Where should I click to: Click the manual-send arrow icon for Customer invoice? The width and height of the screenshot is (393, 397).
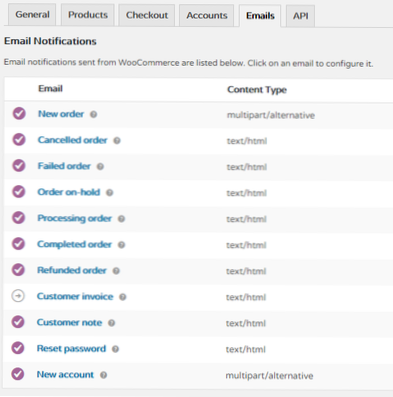coord(18,296)
